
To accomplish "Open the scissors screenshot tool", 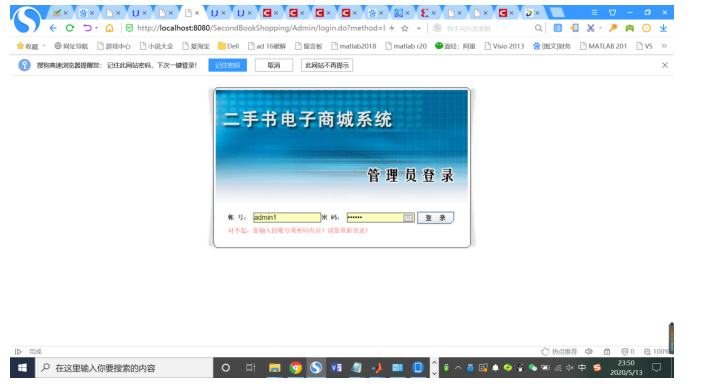I will click(x=590, y=28).
